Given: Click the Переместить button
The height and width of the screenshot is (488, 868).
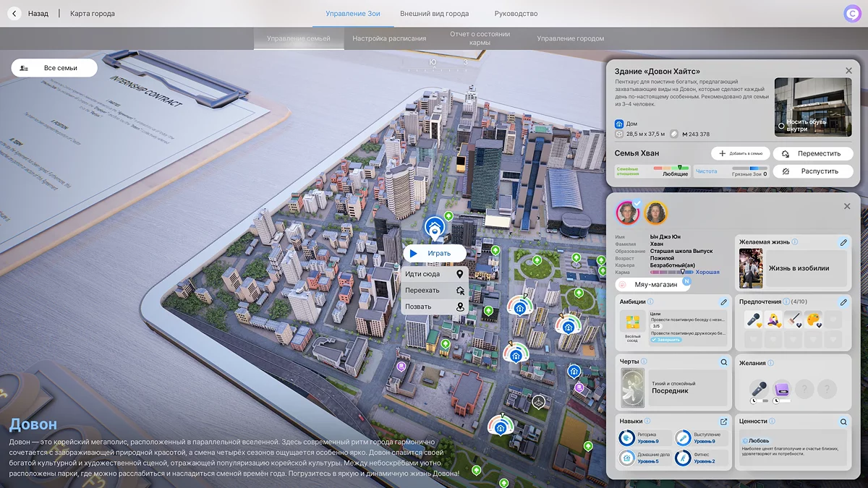Looking at the screenshot, I should coord(812,153).
